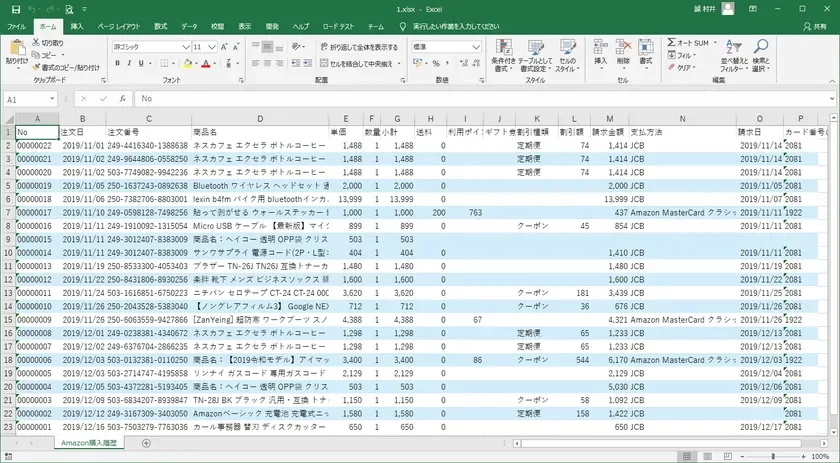This screenshot has height=463, width=840.
Task: Click the Paste (貼り付け) clipboard icon
Action: [x=17, y=49]
